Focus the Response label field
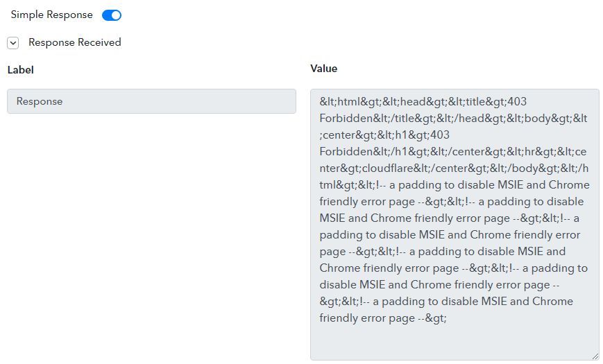Screen dimensions: 603x364 [x=151, y=101]
